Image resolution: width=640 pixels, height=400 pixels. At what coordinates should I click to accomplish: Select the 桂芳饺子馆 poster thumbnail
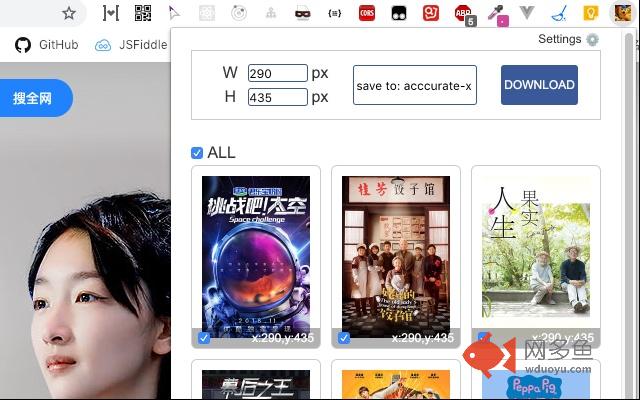click(396, 256)
